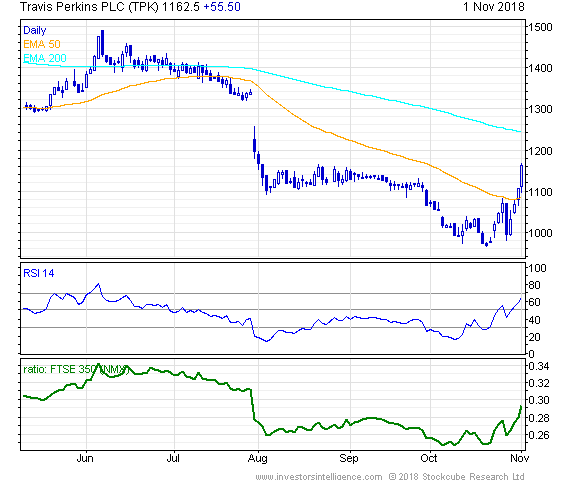Viewport: 575px width, 480px height.
Task: Click the RSI axis value 20
Action: tap(534, 337)
